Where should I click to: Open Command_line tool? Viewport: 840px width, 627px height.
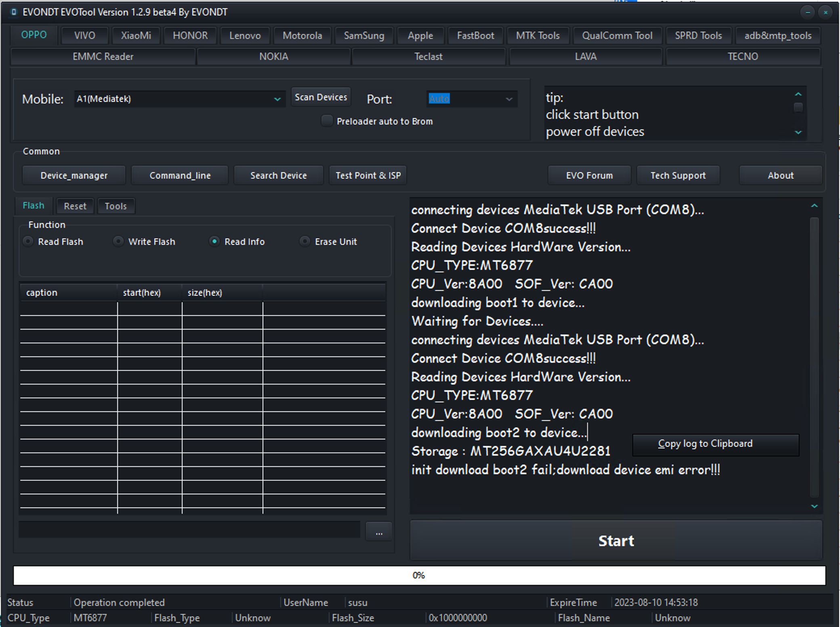(181, 175)
